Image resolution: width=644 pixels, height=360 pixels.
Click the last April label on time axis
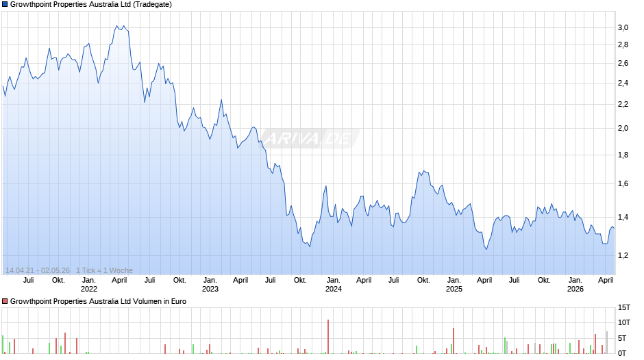606,280
